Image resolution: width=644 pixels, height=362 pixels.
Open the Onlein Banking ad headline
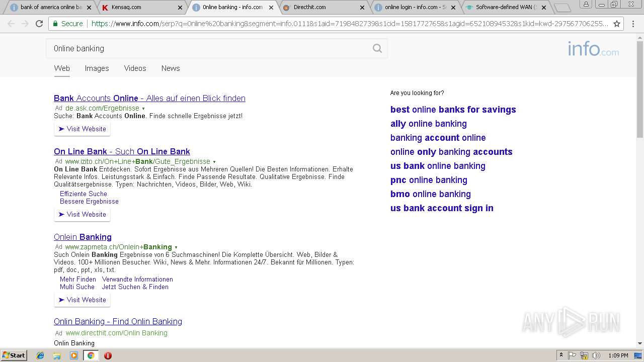pos(83,237)
